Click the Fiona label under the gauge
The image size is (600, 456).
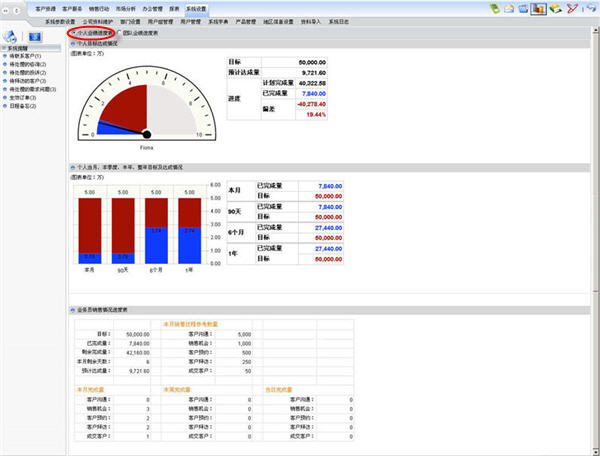tap(147, 148)
